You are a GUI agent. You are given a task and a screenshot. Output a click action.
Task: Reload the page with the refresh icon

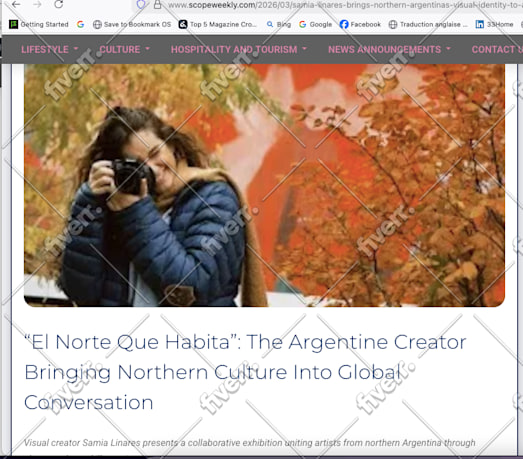[x=59, y=4]
